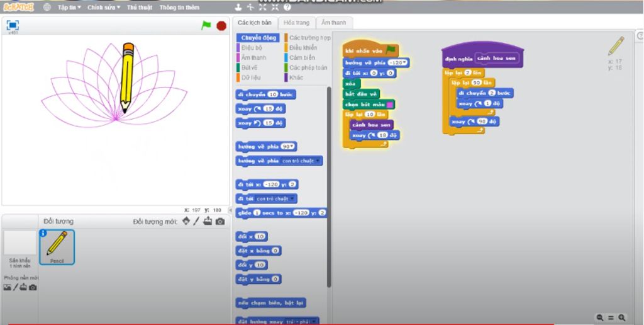This screenshot has width=644, height=325.
Task: Click di chuyển 10 bước palette block
Action: [265, 94]
